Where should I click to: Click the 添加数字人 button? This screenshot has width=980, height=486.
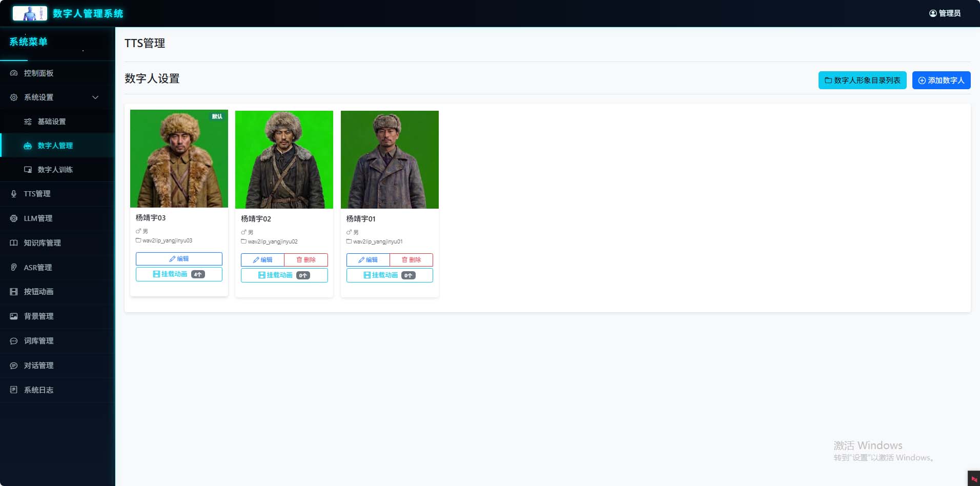pos(941,80)
